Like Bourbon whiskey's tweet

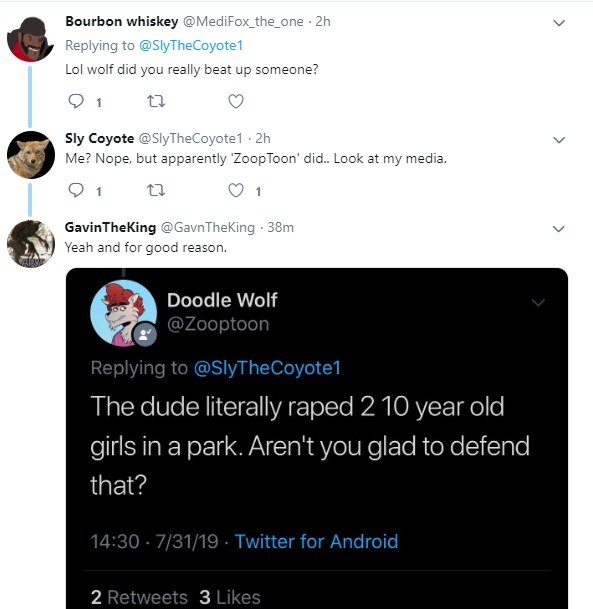pos(236,101)
